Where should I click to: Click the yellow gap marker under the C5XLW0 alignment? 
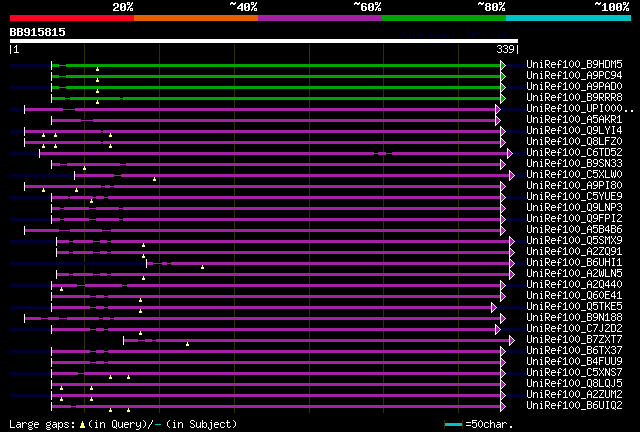(x=154, y=179)
